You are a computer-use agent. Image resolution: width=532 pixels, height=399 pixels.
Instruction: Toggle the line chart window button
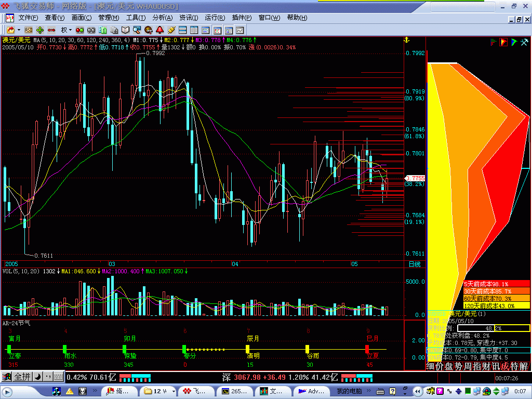point(240,30)
